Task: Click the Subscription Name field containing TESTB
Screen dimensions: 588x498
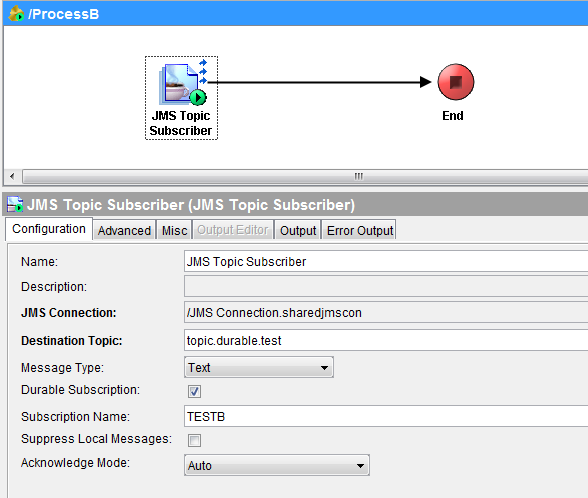Action: pyautogui.click(x=386, y=416)
